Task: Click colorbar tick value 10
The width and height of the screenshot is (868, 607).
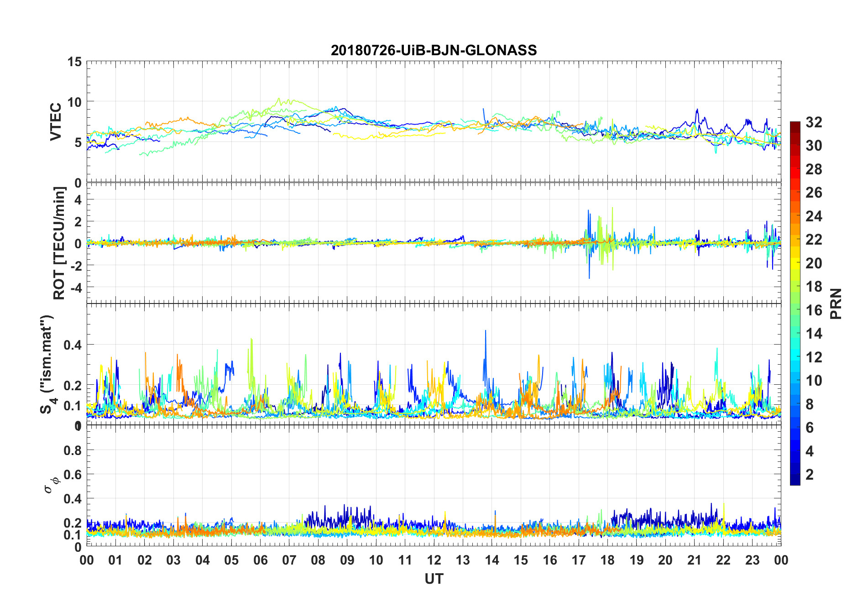Action: pyautogui.click(x=814, y=381)
